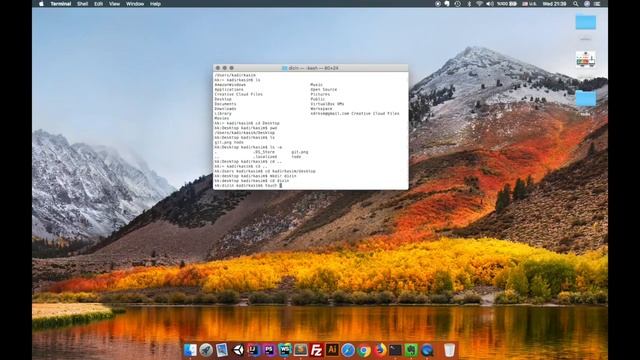Open the Edit menu

point(98,4)
